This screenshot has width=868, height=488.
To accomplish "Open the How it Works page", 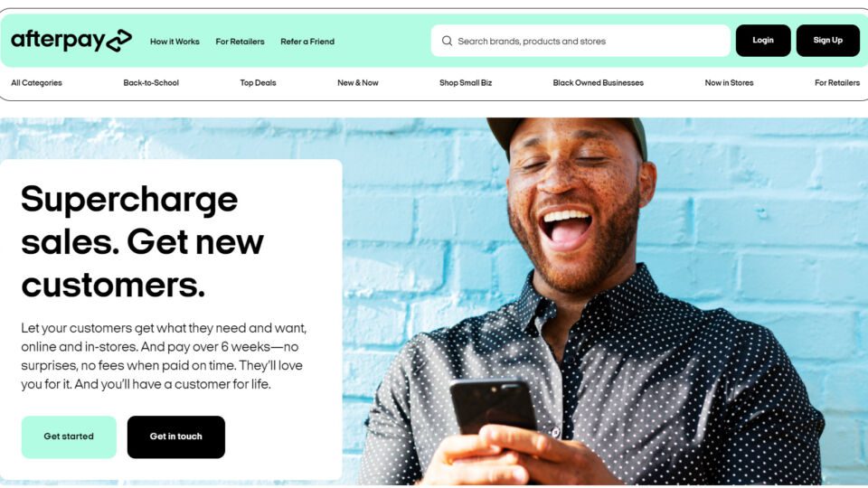I will pyautogui.click(x=175, y=42).
